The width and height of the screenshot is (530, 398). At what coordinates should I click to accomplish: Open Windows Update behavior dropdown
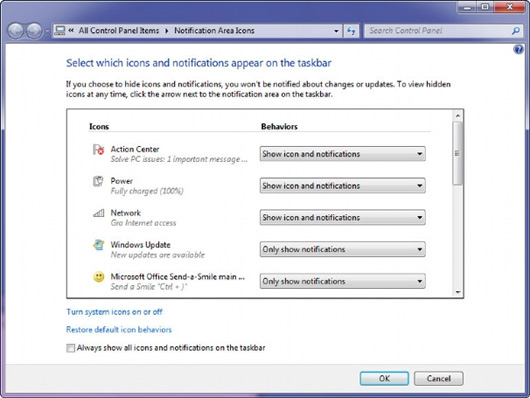[x=342, y=249]
